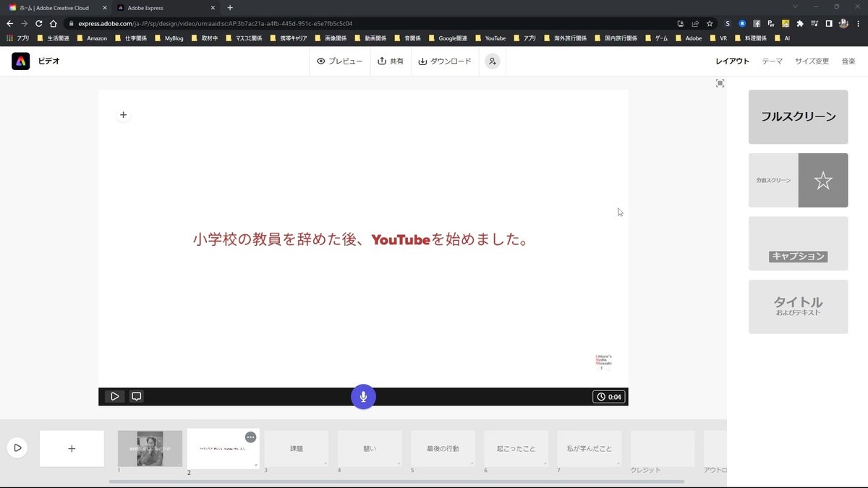Image resolution: width=868 pixels, height=488 pixels.
Task: Switch to the レイアウト tab
Action: 732,61
